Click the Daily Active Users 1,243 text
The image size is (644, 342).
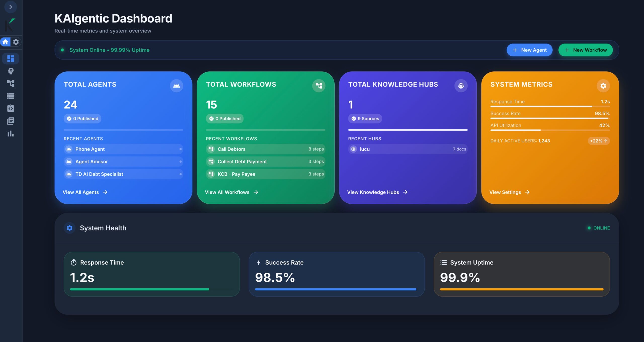(520, 141)
